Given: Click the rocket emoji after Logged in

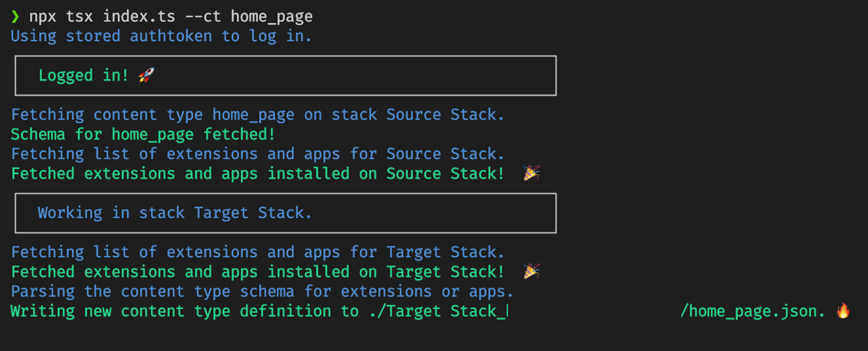Looking at the screenshot, I should coord(146,75).
